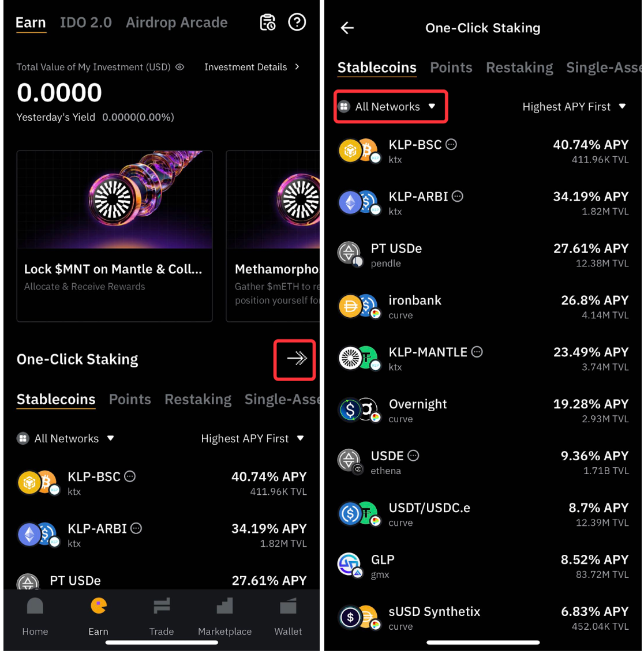
Task: Open Investment Details link
Action: [252, 67]
